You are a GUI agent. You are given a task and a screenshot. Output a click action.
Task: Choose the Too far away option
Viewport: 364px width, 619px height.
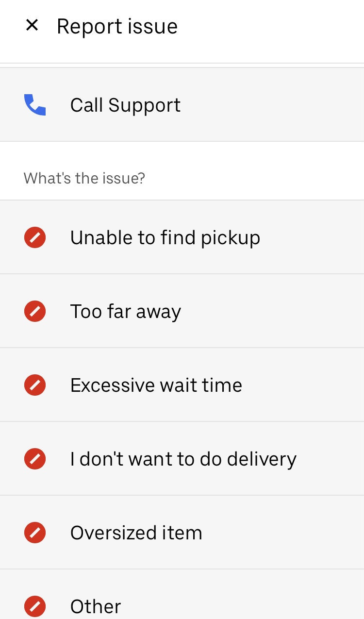tap(125, 311)
